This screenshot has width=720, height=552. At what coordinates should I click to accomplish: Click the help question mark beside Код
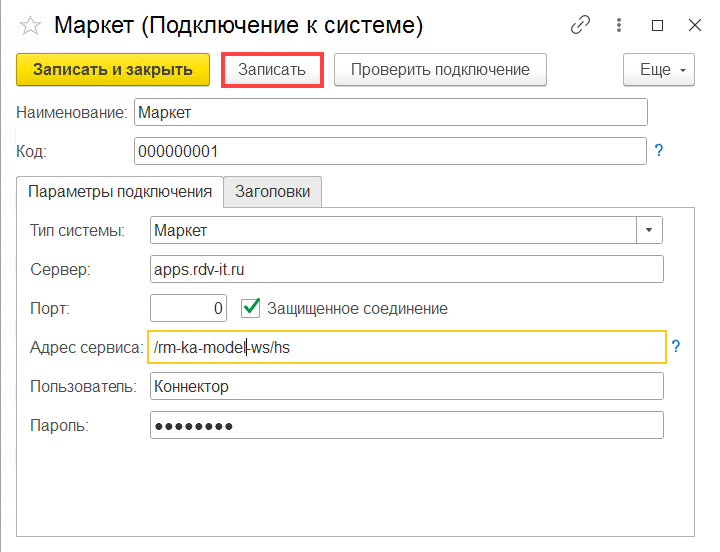(659, 151)
